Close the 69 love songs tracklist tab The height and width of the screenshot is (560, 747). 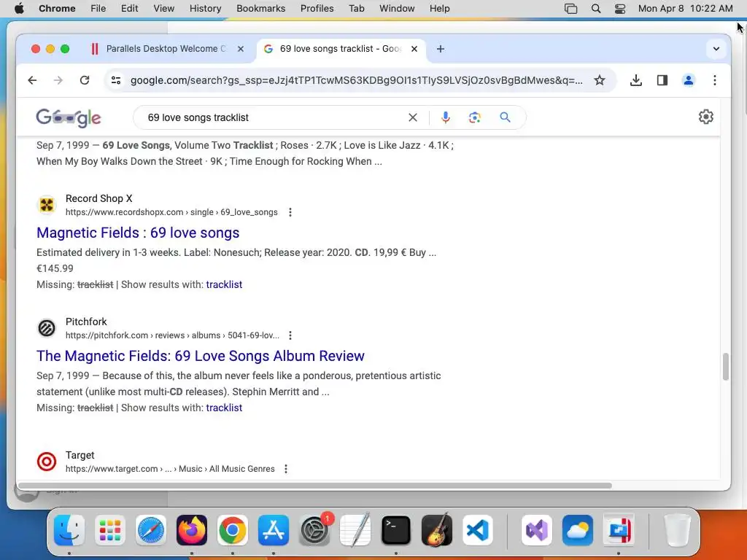pyautogui.click(x=414, y=49)
